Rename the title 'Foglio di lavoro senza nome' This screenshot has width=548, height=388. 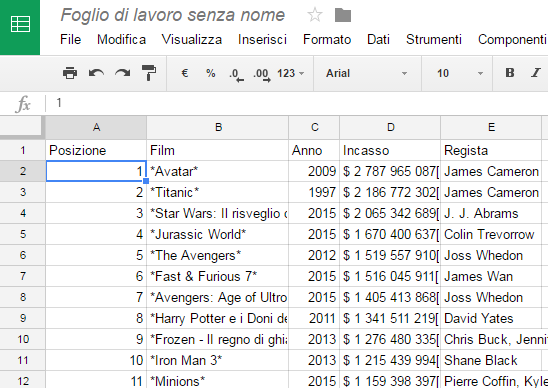tap(173, 15)
